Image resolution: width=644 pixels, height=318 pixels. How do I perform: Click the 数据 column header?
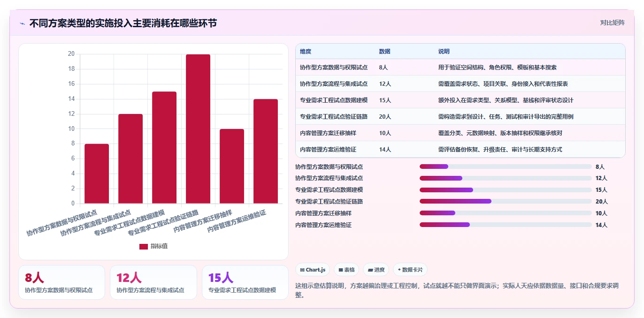coord(384,52)
